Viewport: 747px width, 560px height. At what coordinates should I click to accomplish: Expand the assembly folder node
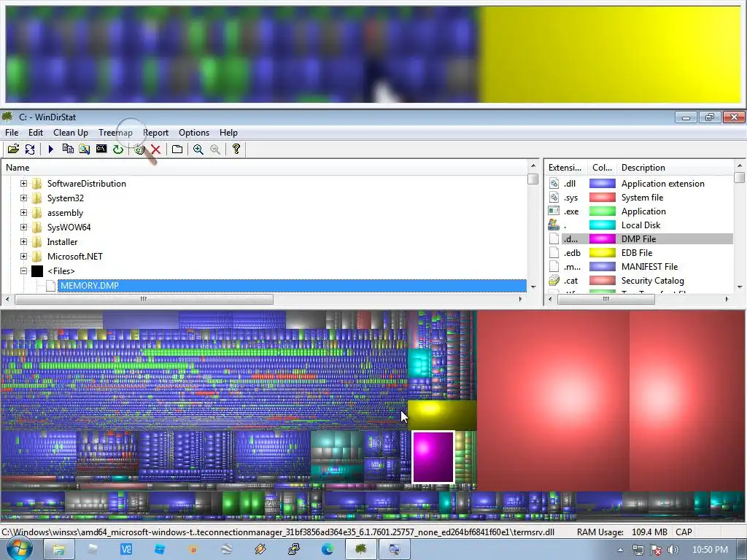(23, 213)
